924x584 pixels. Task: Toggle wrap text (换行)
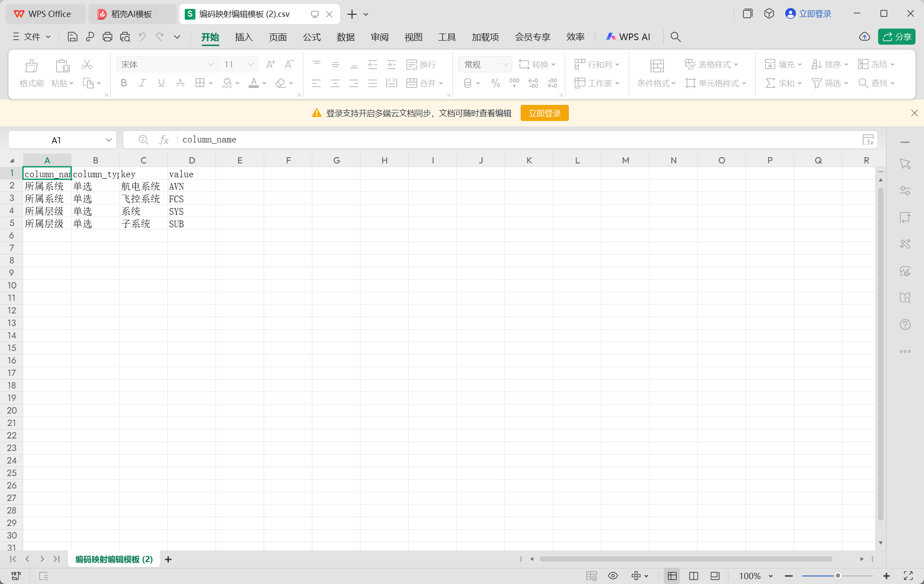click(x=421, y=65)
